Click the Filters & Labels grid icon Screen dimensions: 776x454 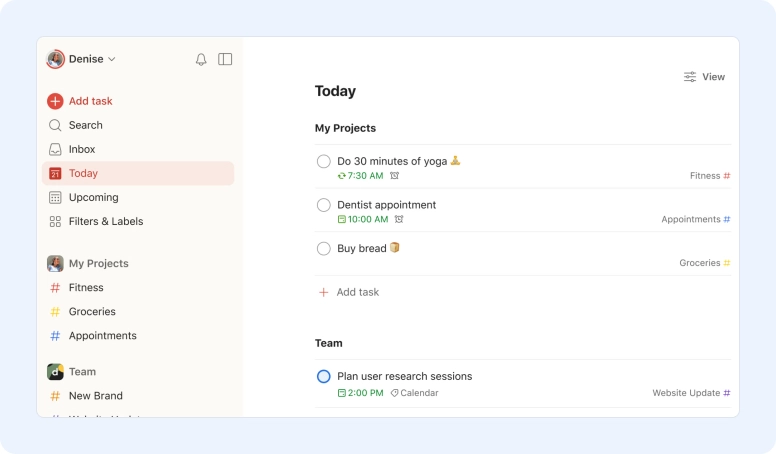pos(55,221)
